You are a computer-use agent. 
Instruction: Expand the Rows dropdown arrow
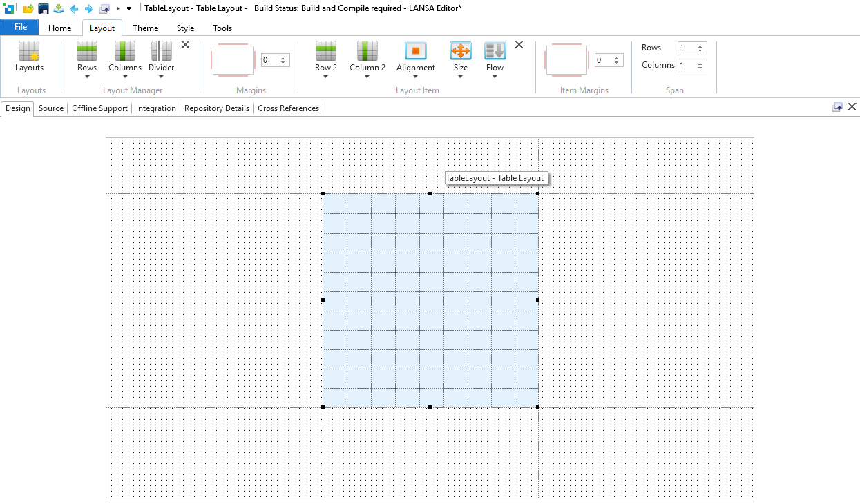coord(87,77)
